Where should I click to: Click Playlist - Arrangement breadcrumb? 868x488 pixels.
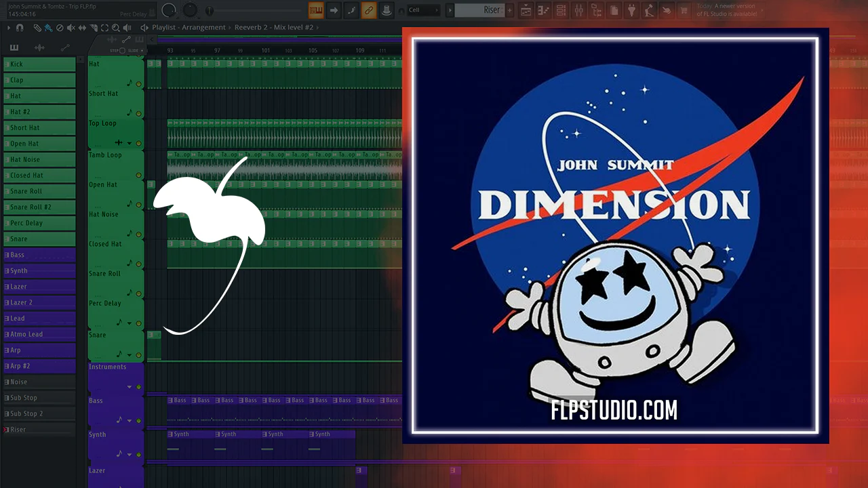(x=189, y=28)
